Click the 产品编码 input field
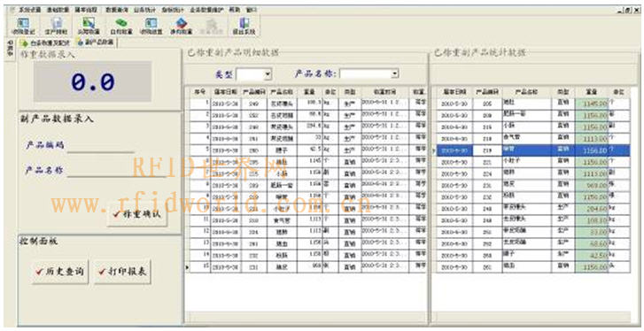Image resolution: width=644 pixels, height=331 pixels. [101, 146]
